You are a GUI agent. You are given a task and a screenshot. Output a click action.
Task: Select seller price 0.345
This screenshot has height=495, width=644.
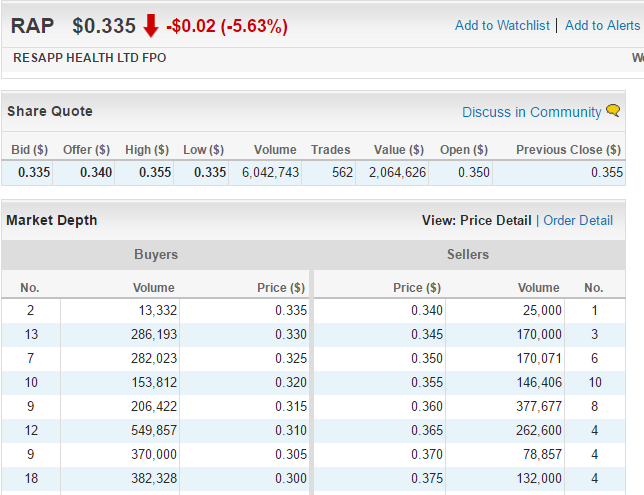(427, 334)
